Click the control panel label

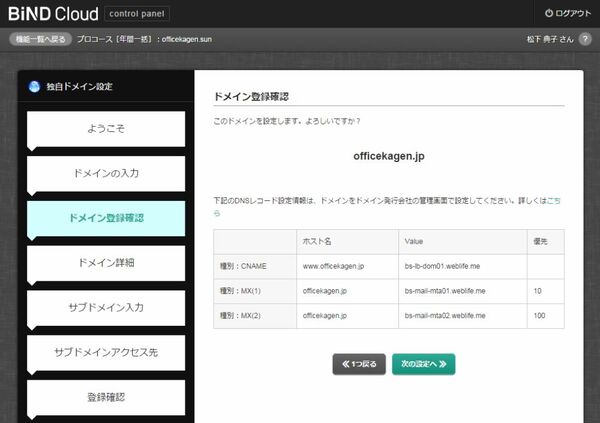click(137, 14)
